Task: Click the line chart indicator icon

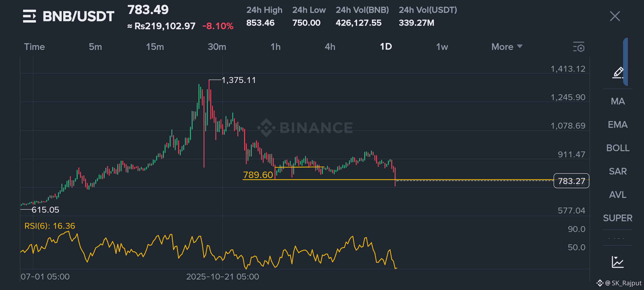Action: pyautogui.click(x=617, y=262)
